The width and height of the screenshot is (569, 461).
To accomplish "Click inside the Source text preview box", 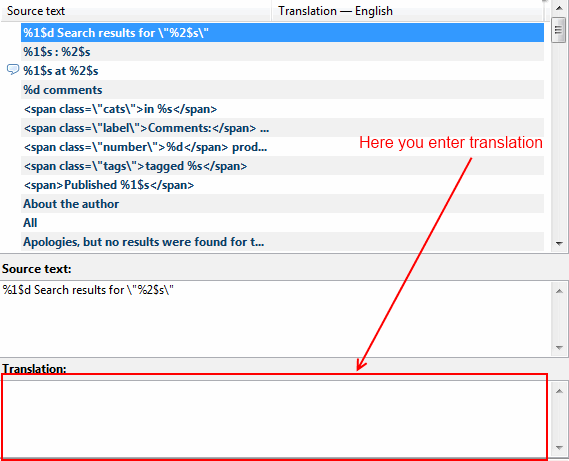I will click(275, 319).
